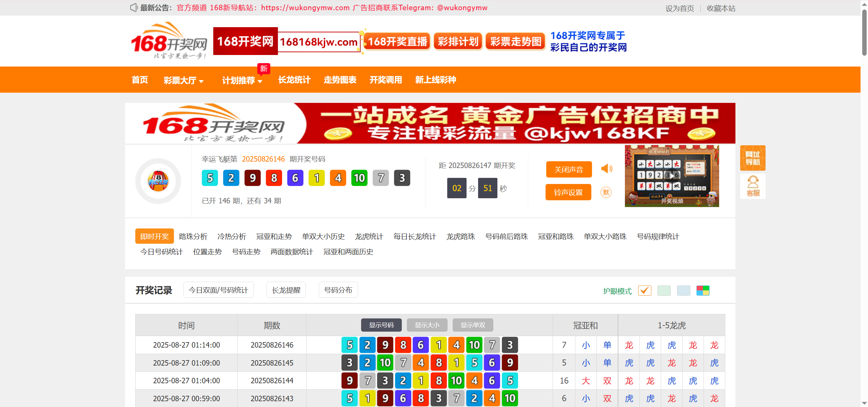868x407 pixels.
Task: Click the multicolor theme swatch icon
Action: pos(703,291)
